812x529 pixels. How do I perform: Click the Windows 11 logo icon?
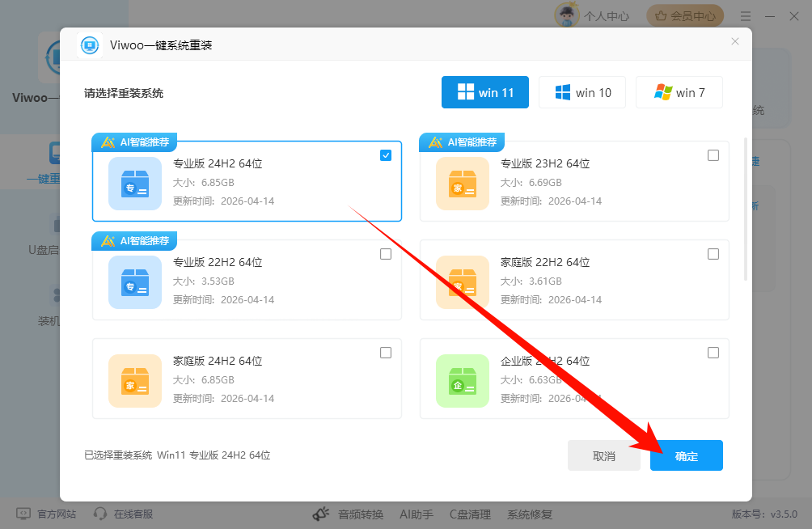pos(466,91)
